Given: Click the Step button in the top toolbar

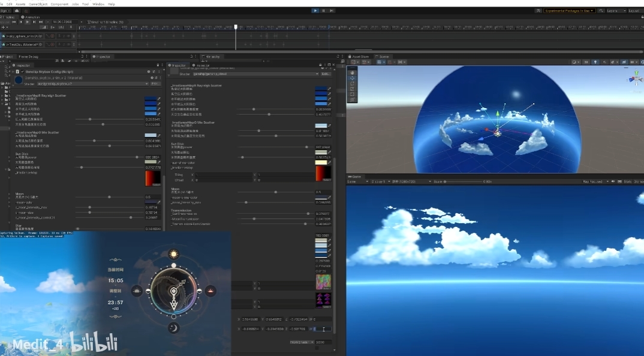Looking at the screenshot, I should point(332,11).
